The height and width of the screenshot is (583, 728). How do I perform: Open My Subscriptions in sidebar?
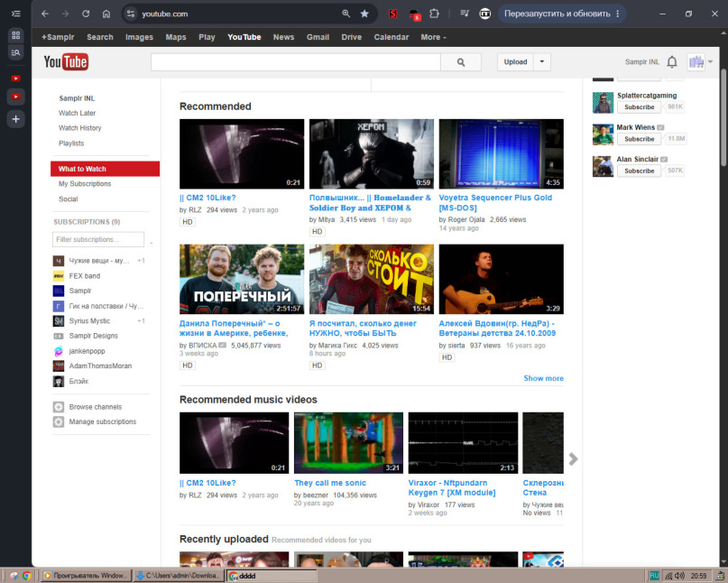click(85, 184)
